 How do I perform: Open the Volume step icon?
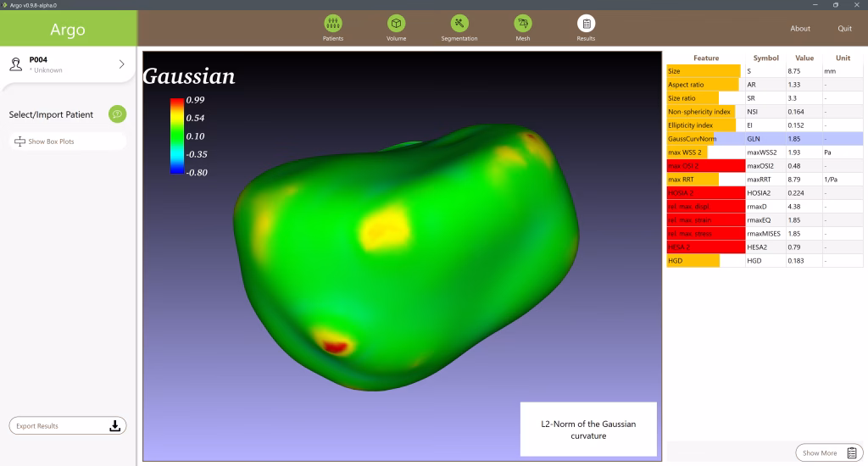pyautogui.click(x=396, y=24)
